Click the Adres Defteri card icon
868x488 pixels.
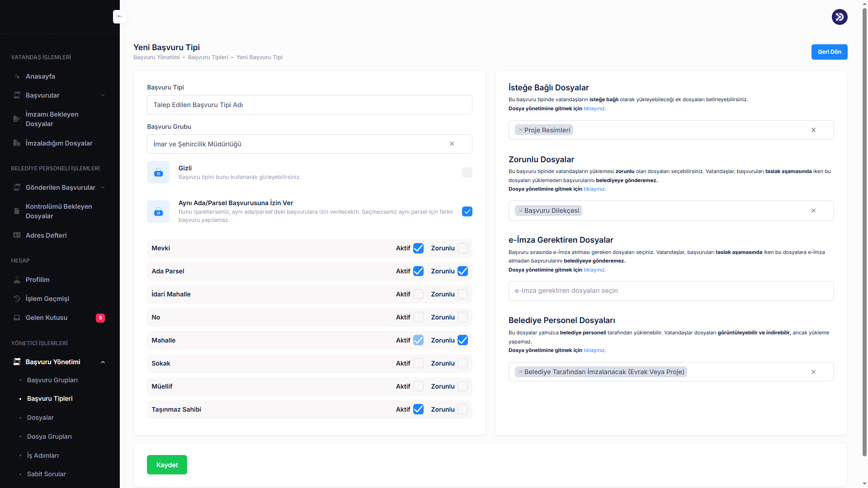(17, 235)
